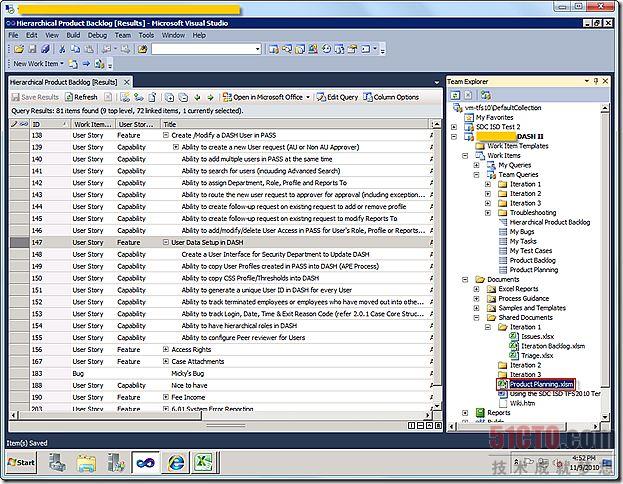The width and height of the screenshot is (623, 484).
Task: Click the Refresh button
Action: click(81, 97)
